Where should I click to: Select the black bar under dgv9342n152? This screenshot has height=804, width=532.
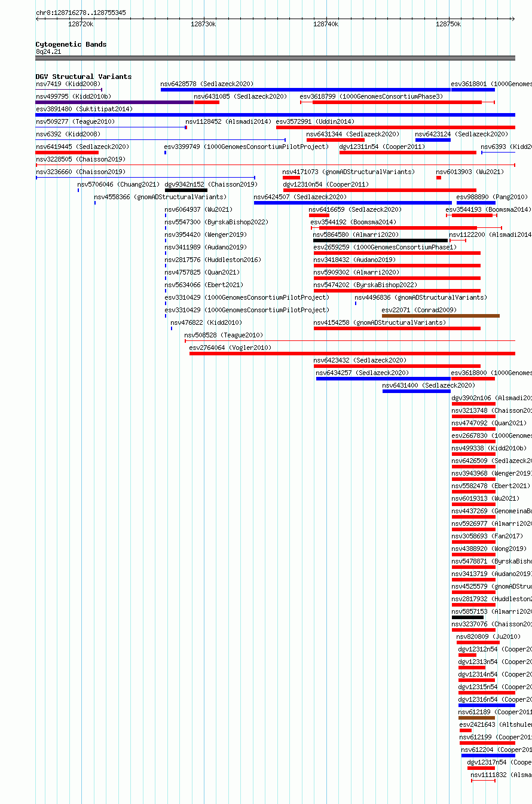click(186, 190)
